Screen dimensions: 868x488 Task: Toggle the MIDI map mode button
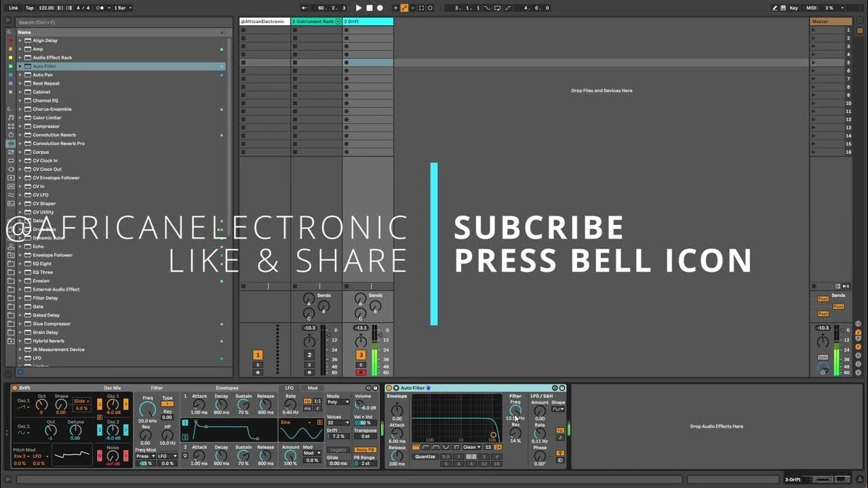point(812,8)
